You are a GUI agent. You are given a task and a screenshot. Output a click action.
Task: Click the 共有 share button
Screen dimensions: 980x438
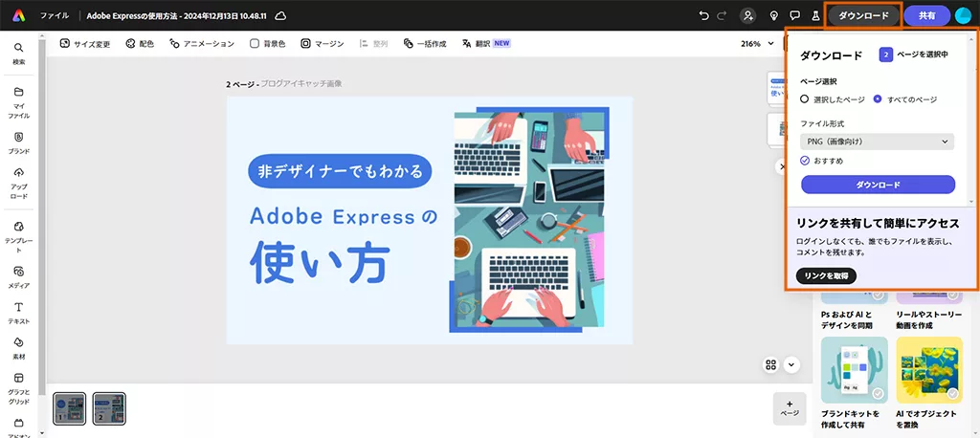point(926,15)
